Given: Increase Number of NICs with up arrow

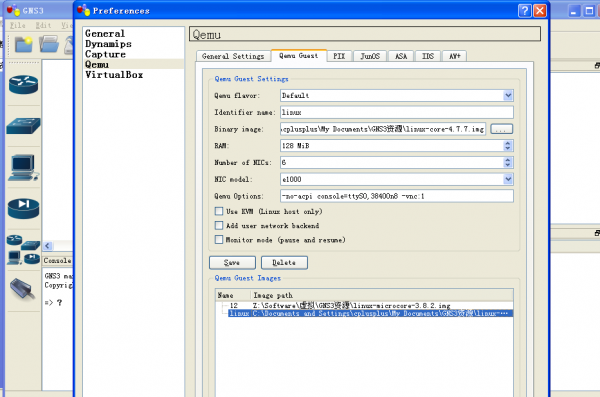Looking at the screenshot, I should tap(508, 160).
